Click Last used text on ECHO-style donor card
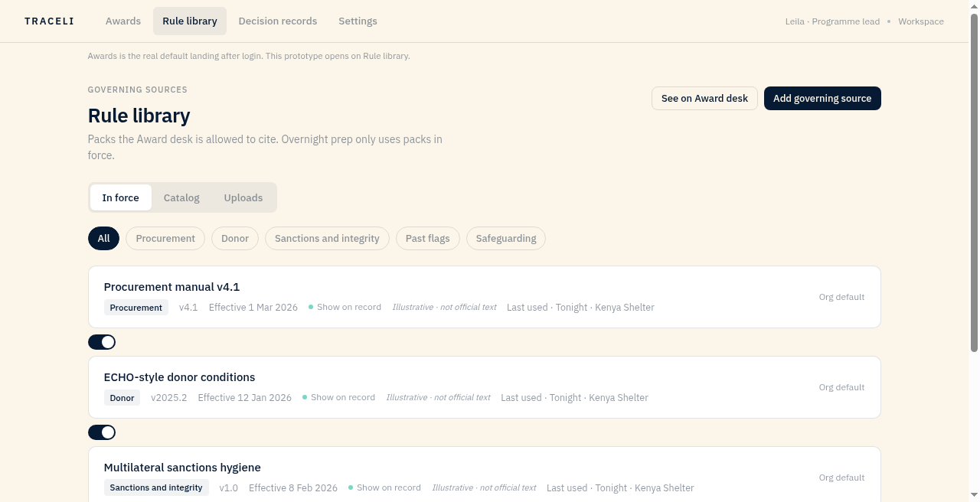980x502 pixels. point(574,398)
